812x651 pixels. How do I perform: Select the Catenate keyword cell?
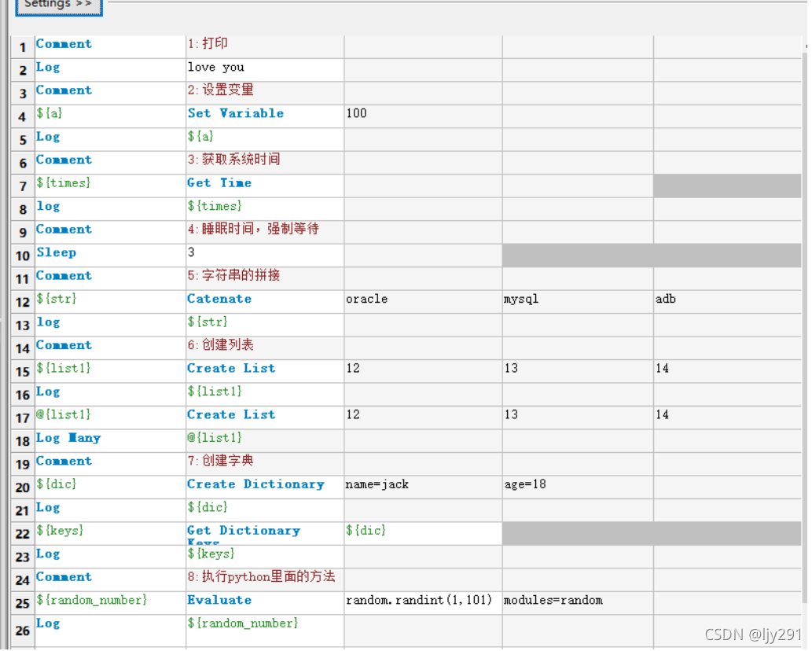(265, 301)
